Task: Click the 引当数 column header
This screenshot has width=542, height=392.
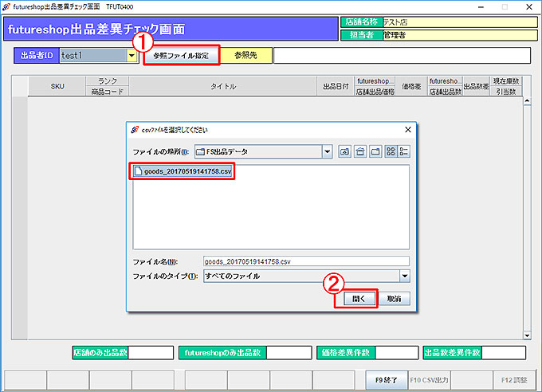Action: (506, 92)
